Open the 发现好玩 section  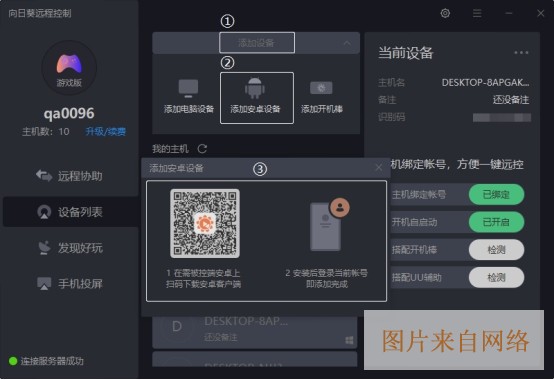[69, 248]
